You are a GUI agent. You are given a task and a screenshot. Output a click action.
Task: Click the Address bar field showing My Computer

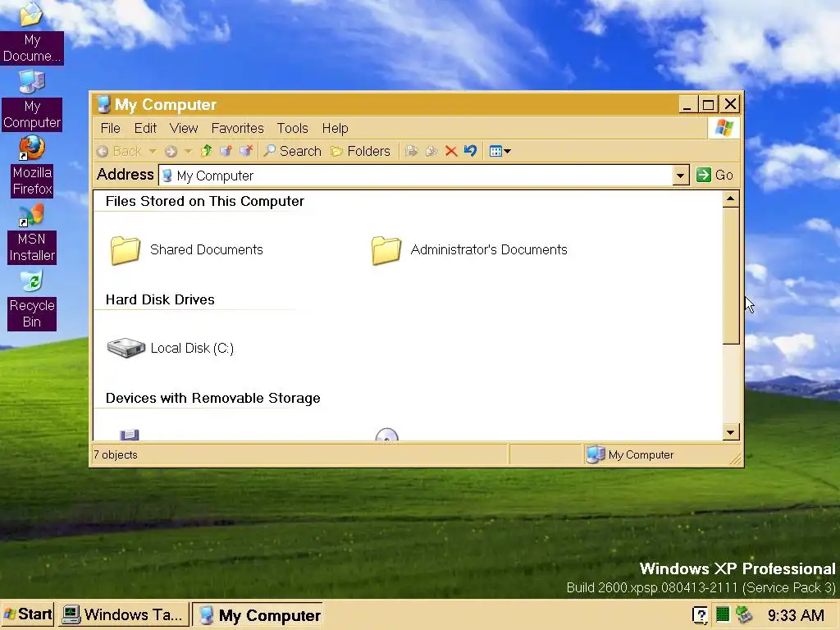[x=416, y=176]
